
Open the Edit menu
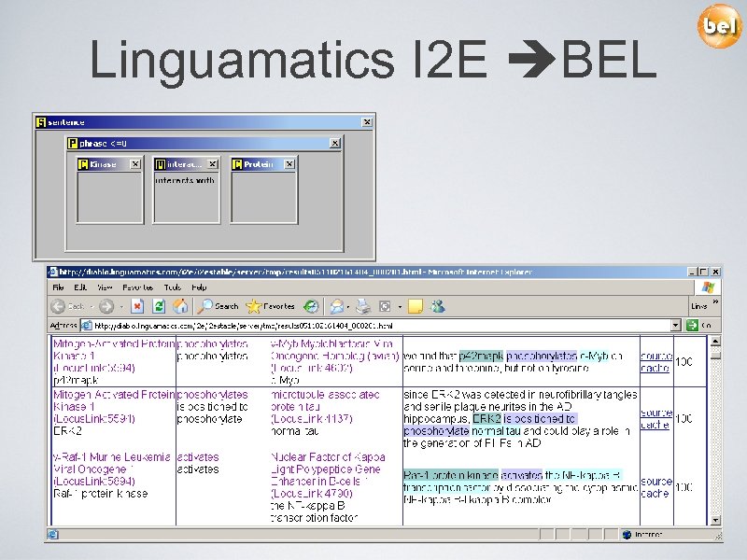click(80, 287)
